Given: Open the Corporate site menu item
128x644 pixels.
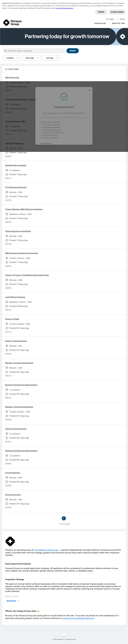Looking at the screenshot, I should [x=100, y=23].
